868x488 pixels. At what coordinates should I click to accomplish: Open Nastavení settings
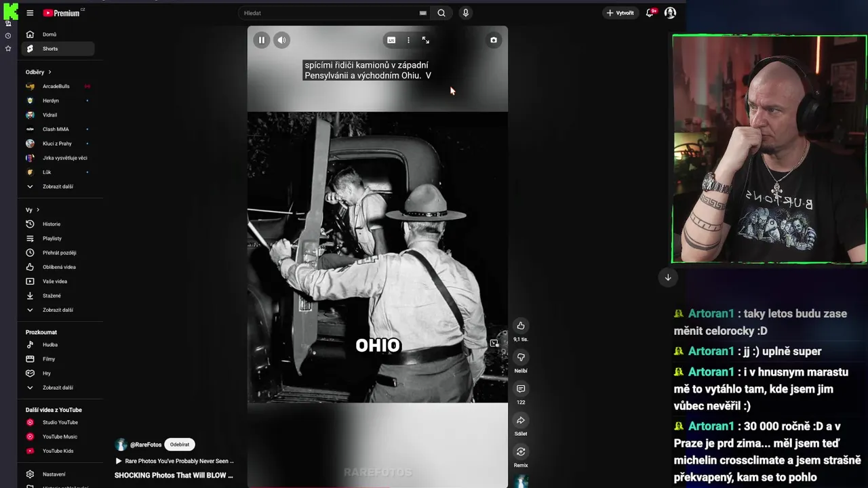58,474
